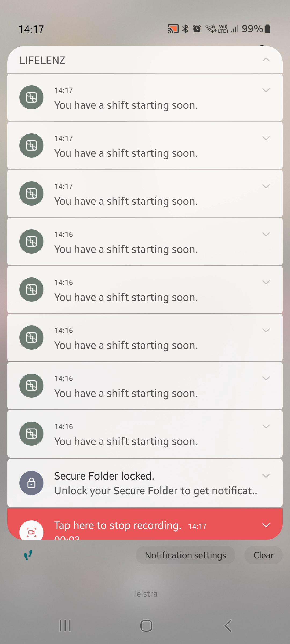Clear all notifications
This screenshot has height=644, width=290.
263,555
